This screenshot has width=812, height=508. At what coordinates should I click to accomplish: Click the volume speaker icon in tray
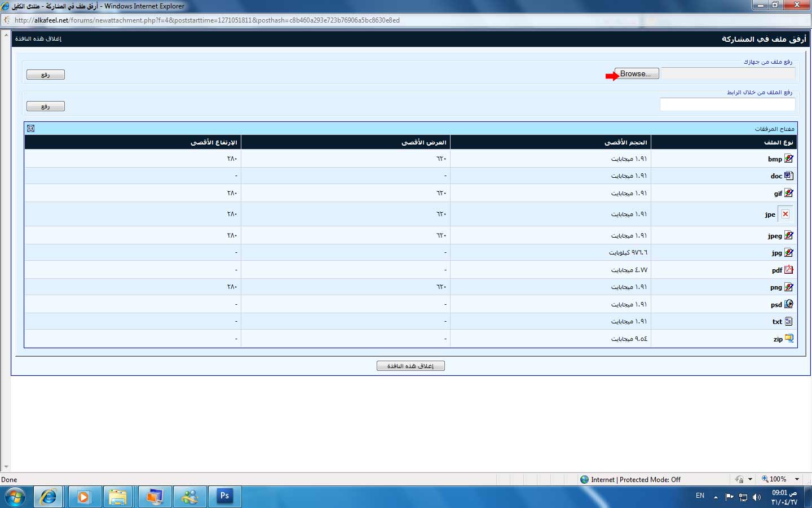point(756,497)
